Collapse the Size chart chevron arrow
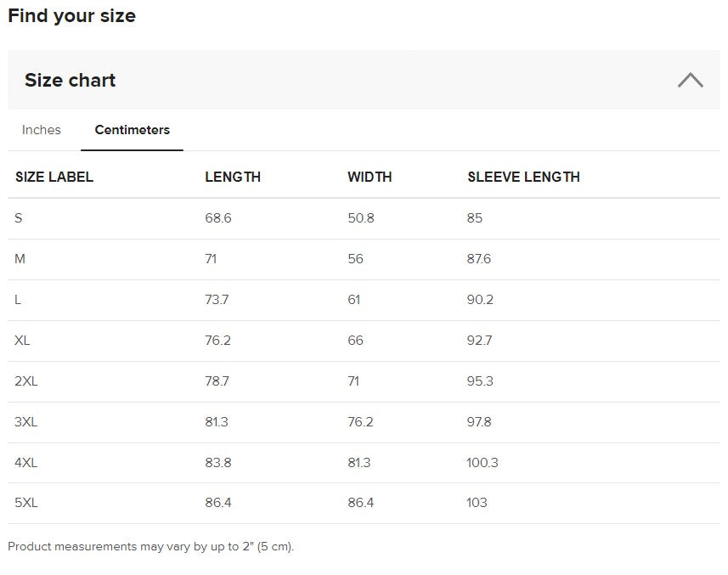The width and height of the screenshot is (728, 575). pos(690,81)
